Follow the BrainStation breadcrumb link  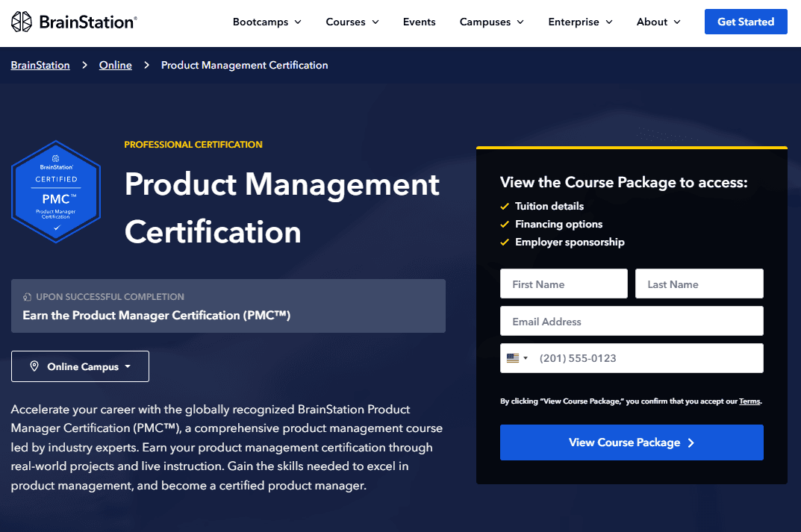(40, 66)
